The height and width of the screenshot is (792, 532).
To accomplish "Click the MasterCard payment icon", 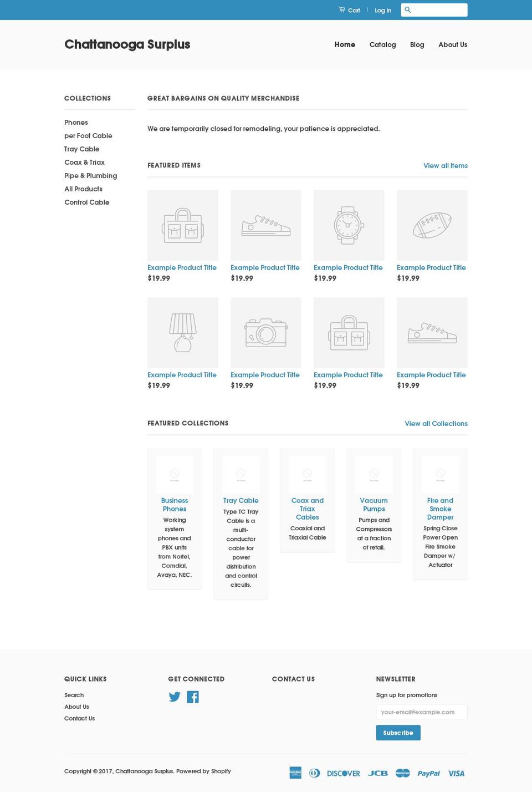I will (x=403, y=773).
